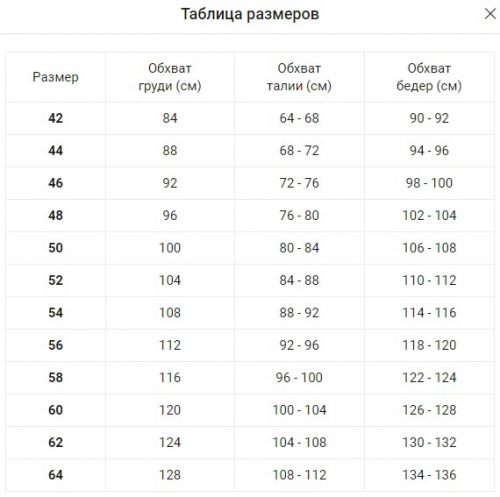Click the Размер column header
The height and width of the screenshot is (497, 500).
coord(55,77)
